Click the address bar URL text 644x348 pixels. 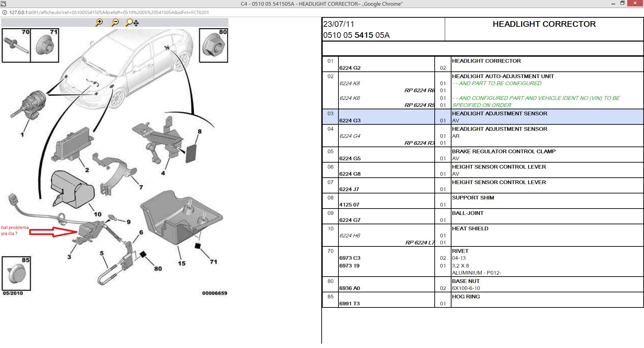tap(109, 12)
